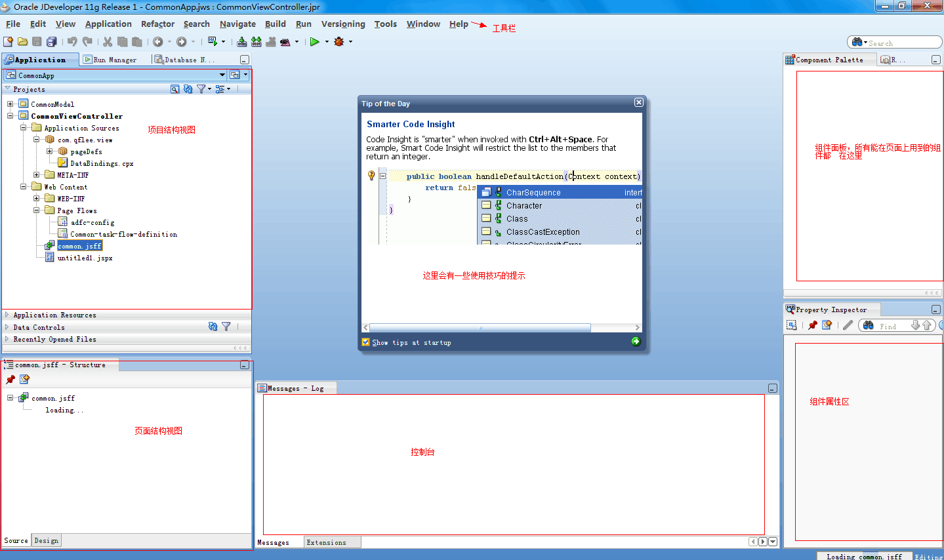Open the SQL worksheet toolbar icon
Viewport: 944px width, 560px height.
[213, 41]
